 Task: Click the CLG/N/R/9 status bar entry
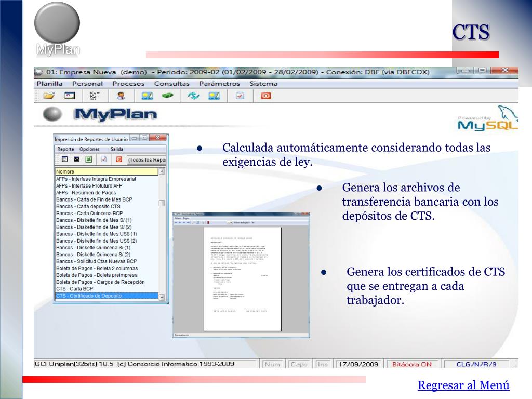coord(476,364)
